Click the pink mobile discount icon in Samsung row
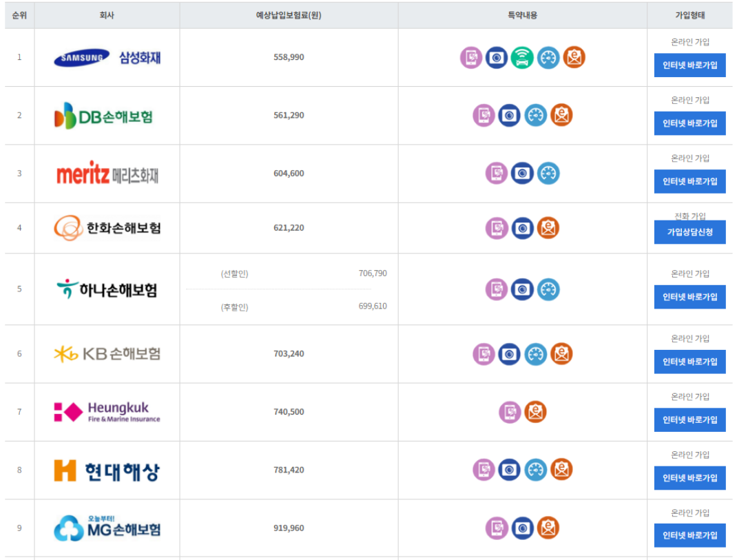Screen dimensions: 737x560 (471, 57)
